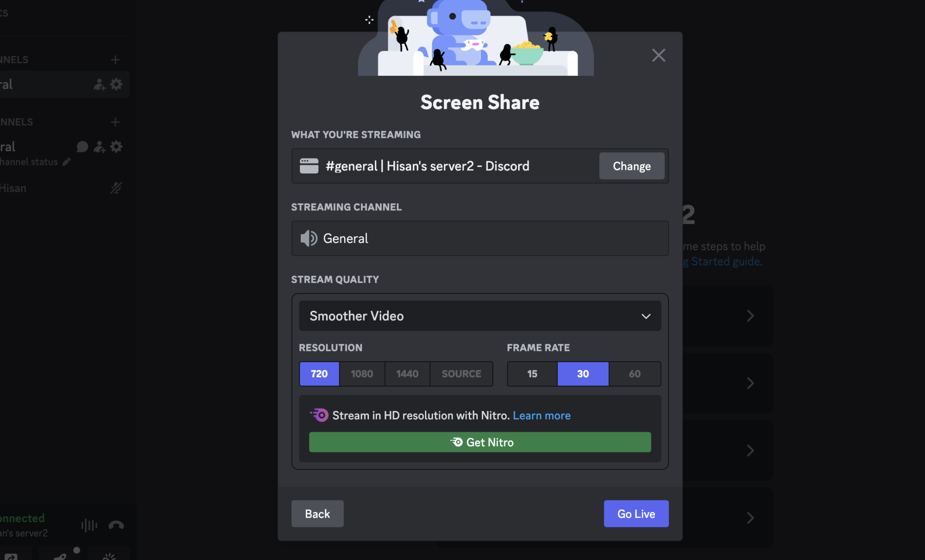
Task: Hang up to disconnect from voice
Action: tap(115, 525)
